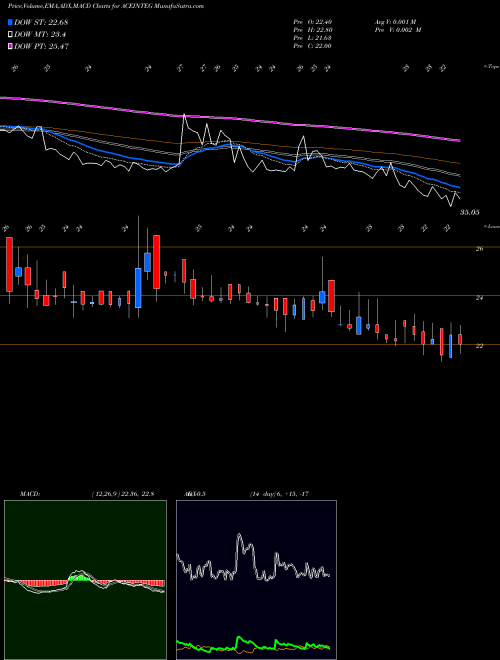Select the 'DOW PT: 25.47' legend text
The height and width of the screenshot is (660, 500).
pos(41,46)
